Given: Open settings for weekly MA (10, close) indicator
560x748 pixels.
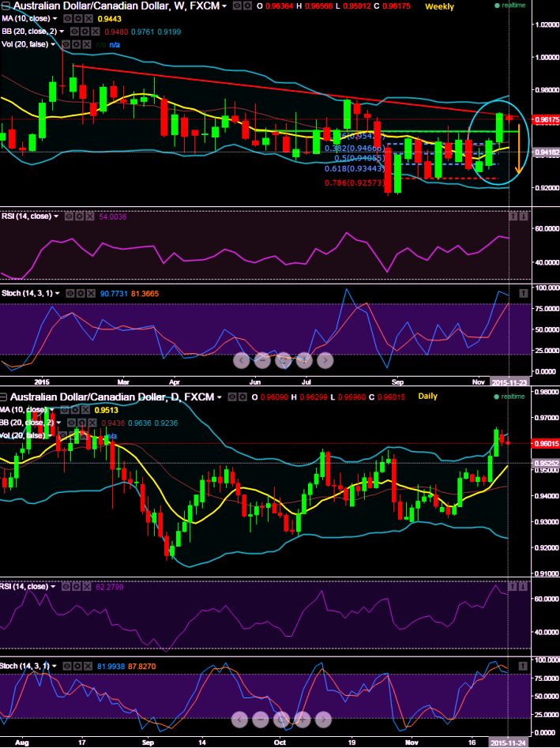Looking at the screenshot, I should [x=77, y=19].
